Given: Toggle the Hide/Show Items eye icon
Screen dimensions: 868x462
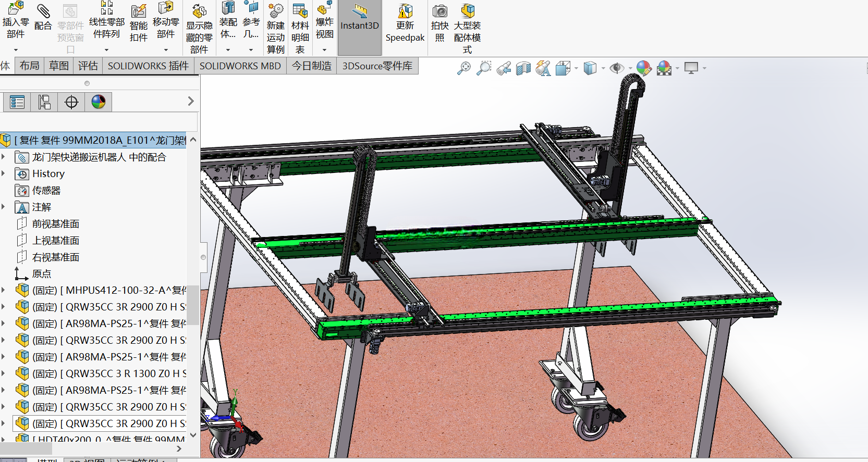Looking at the screenshot, I should pyautogui.click(x=617, y=68).
